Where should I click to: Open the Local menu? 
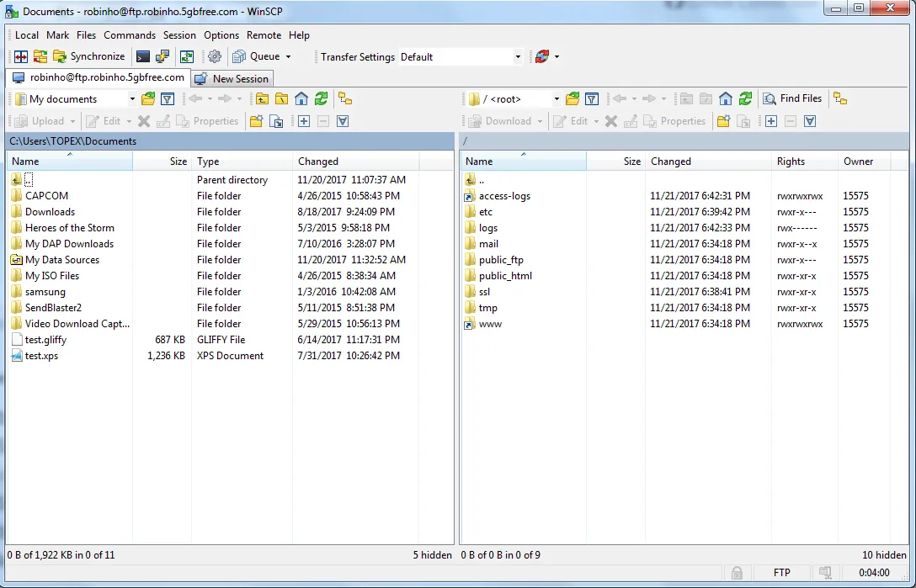27,35
